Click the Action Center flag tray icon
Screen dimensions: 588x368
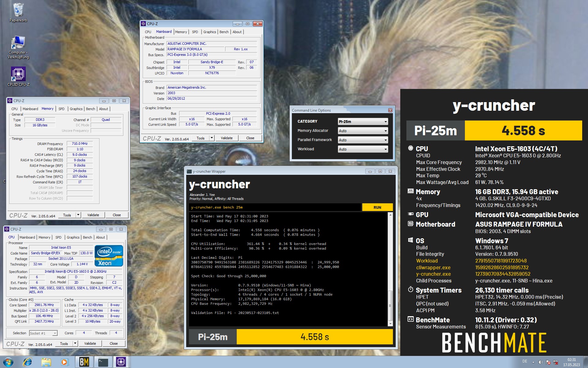click(548, 362)
